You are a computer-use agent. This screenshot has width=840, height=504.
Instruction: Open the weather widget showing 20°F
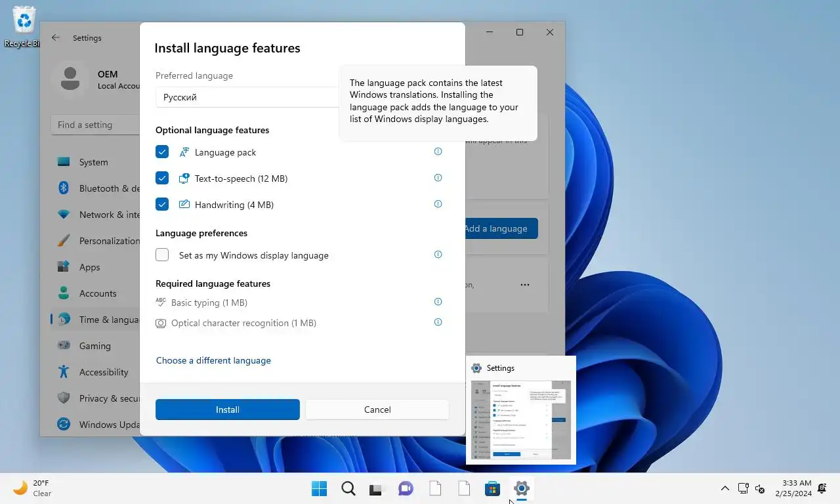tap(33, 488)
